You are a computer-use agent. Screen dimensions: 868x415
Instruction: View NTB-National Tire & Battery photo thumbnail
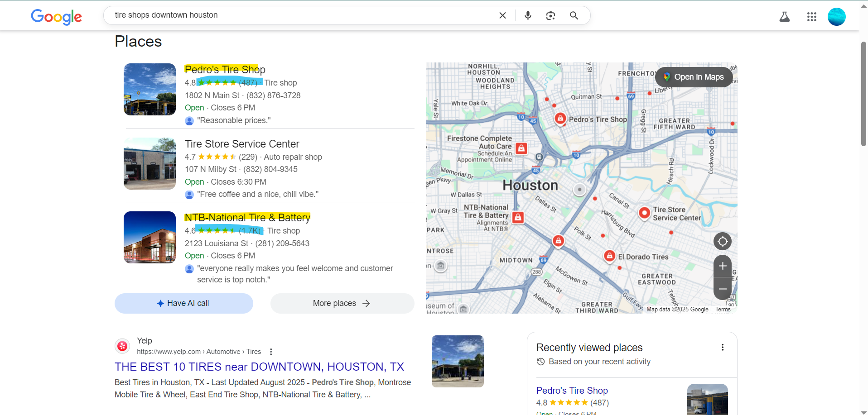coord(149,237)
